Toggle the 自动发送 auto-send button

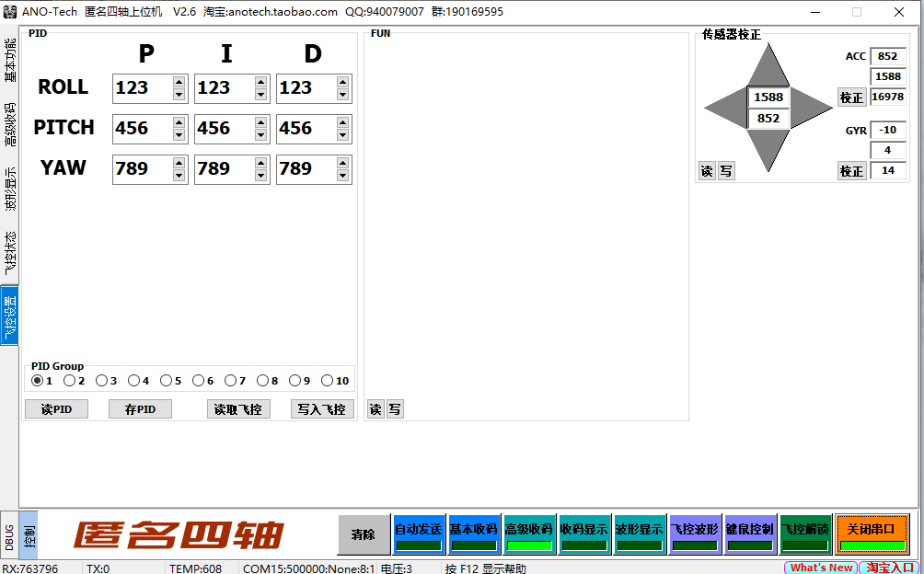click(x=419, y=534)
